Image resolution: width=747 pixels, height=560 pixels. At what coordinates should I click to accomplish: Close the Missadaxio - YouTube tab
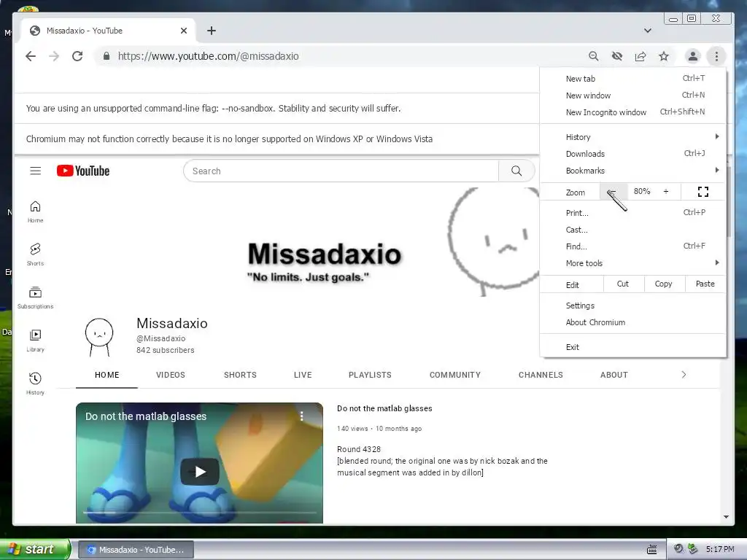click(x=184, y=31)
